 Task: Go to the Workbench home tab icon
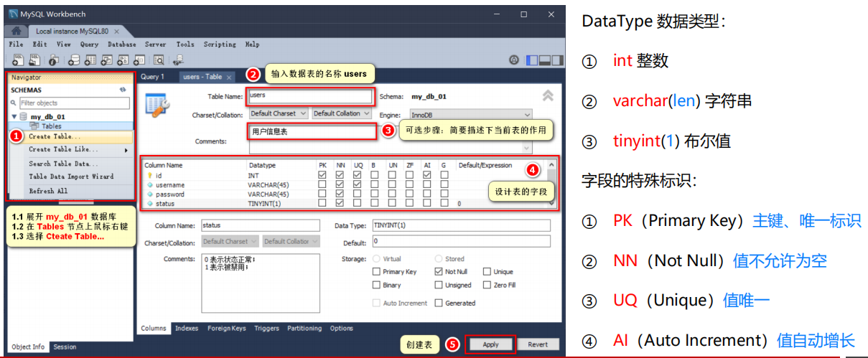click(17, 32)
